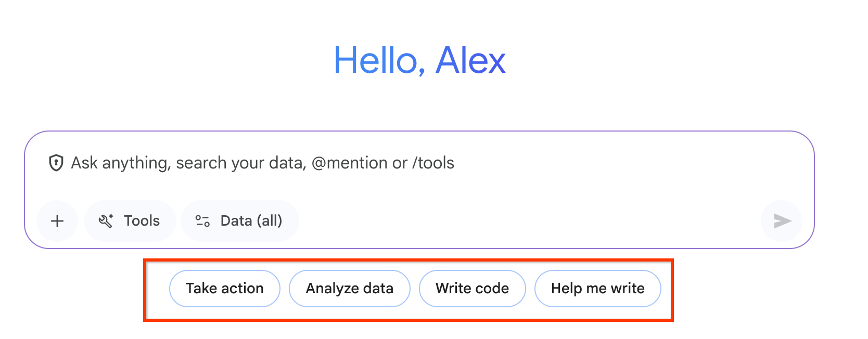
Task: Click "search your data" in the placeholder
Action: coord(241,163)
